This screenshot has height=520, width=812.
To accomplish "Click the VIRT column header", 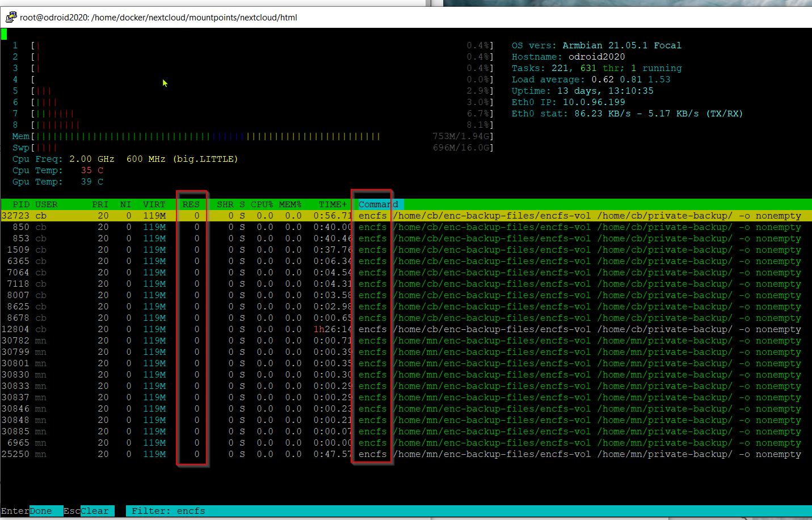I will (x=154, y=204).
